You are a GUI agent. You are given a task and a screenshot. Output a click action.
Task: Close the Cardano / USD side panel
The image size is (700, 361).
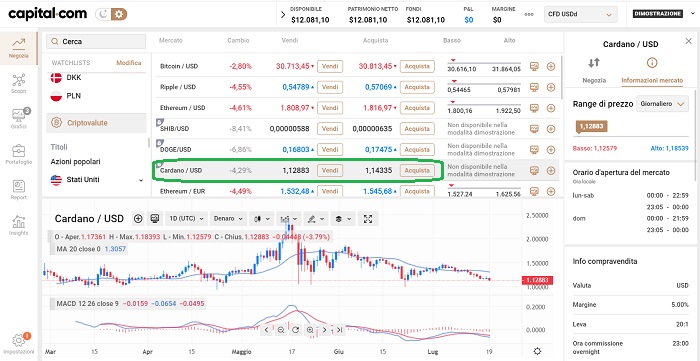pos(688,41)
